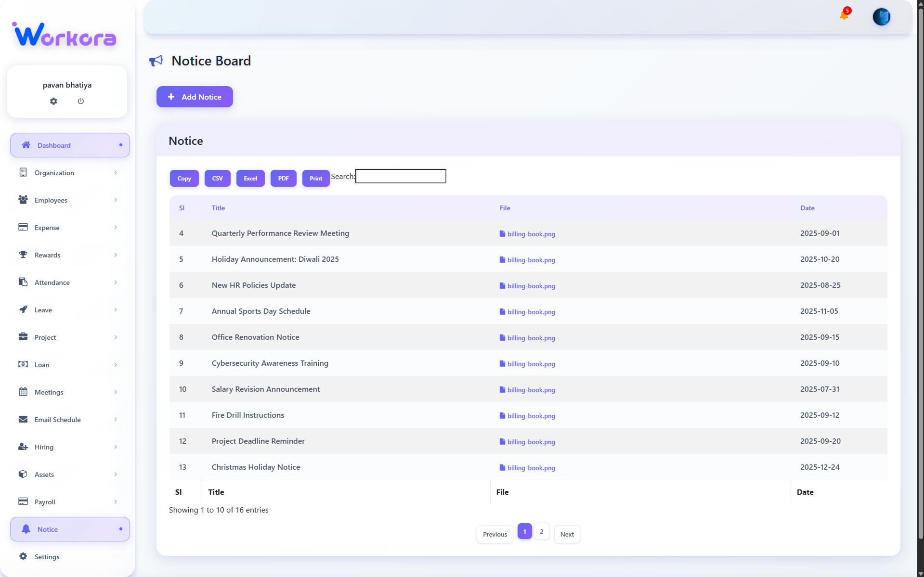Click the Leave rocket icon

coord(23,309)
